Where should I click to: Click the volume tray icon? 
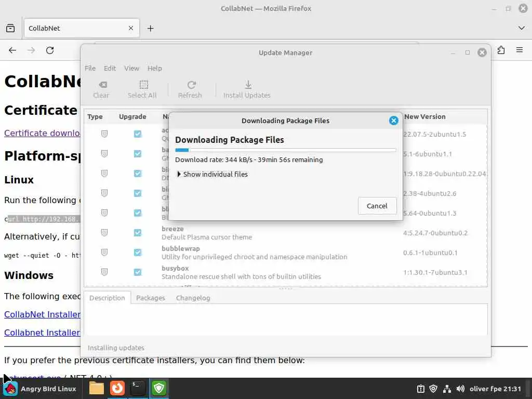tap(460, 389)
